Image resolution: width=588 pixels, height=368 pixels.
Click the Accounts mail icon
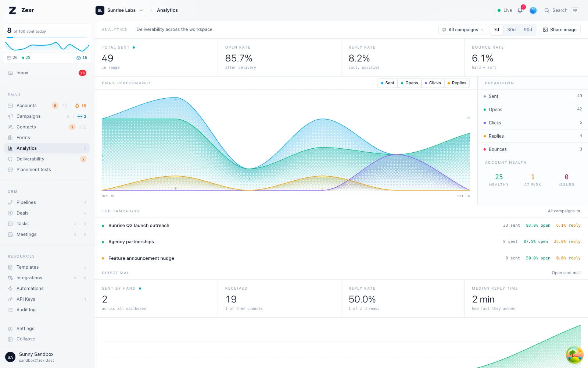point(10,106)
